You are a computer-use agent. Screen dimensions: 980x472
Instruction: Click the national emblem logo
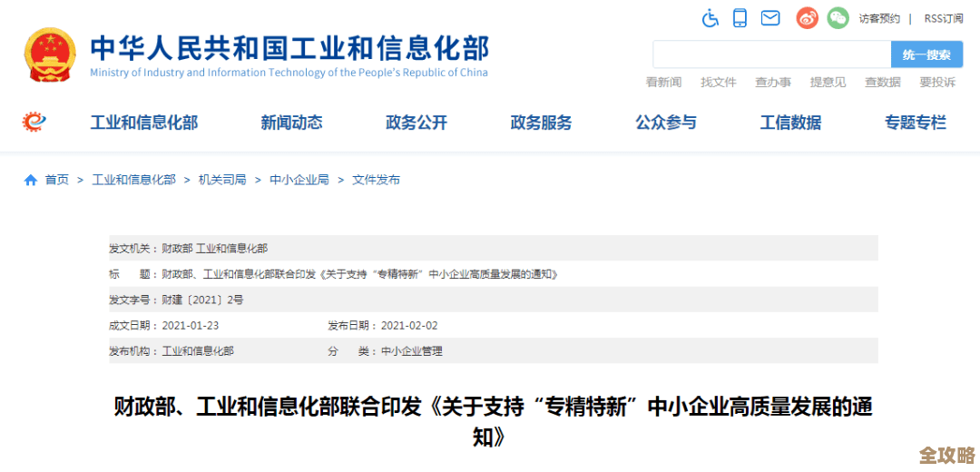(50, 55)
